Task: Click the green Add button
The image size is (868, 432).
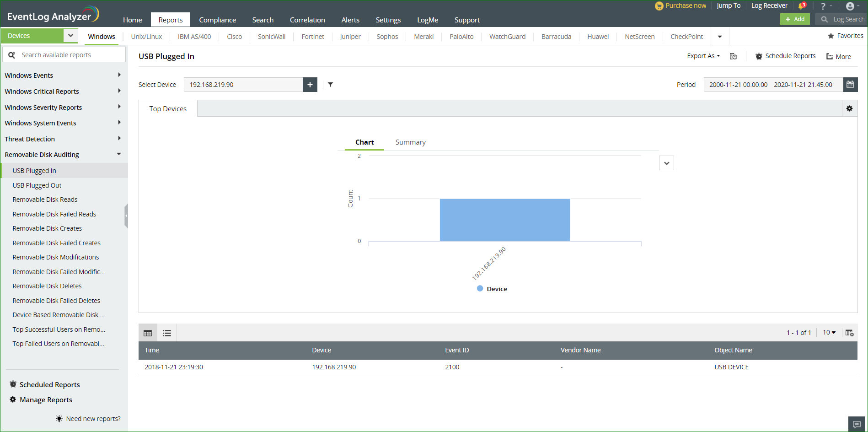Action: (x=795, y=19)
